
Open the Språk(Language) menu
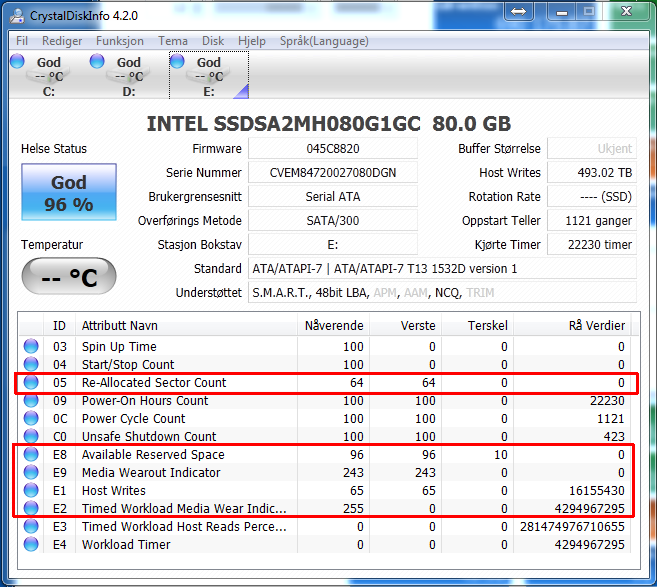pos(324,41)
